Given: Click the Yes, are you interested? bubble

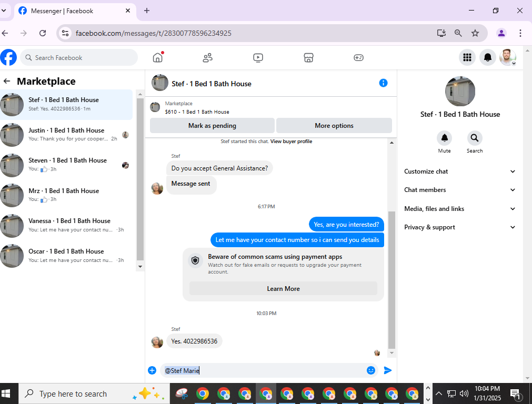Looking at the screenshot, I should (346, 225).
